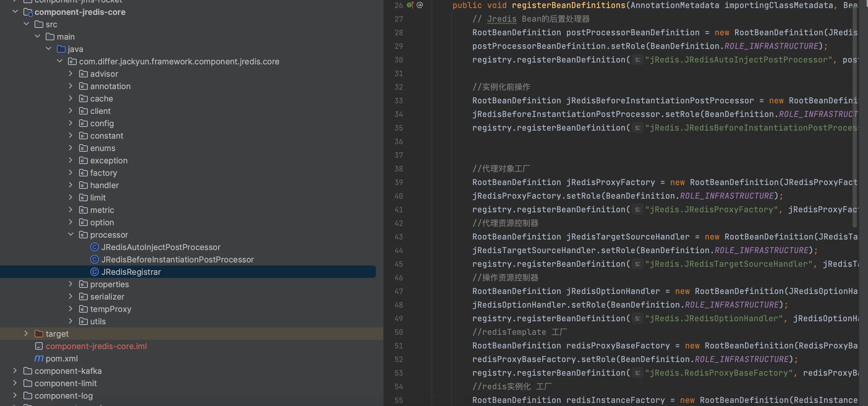Click the component-jredis-core.iml file icon
Screen dimensions: 868x406
(x=39, y=346)
